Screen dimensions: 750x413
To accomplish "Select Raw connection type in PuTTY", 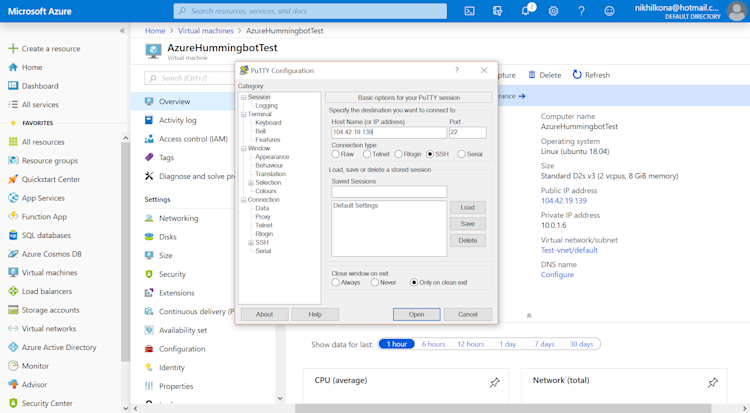I will coord(336,154).
